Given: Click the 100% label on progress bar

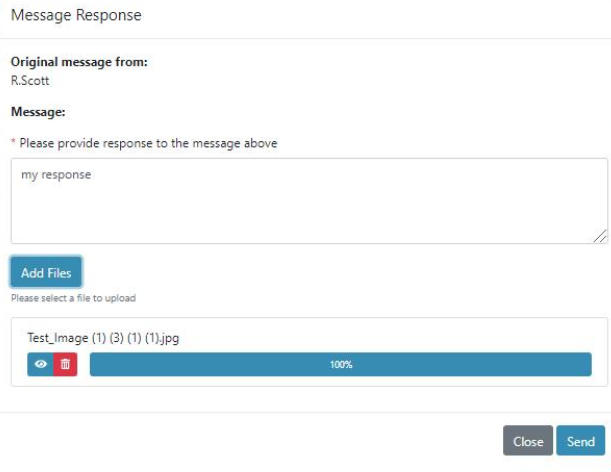Looking at the screenshot, I should pyautogui.click(x=341, y=364).
